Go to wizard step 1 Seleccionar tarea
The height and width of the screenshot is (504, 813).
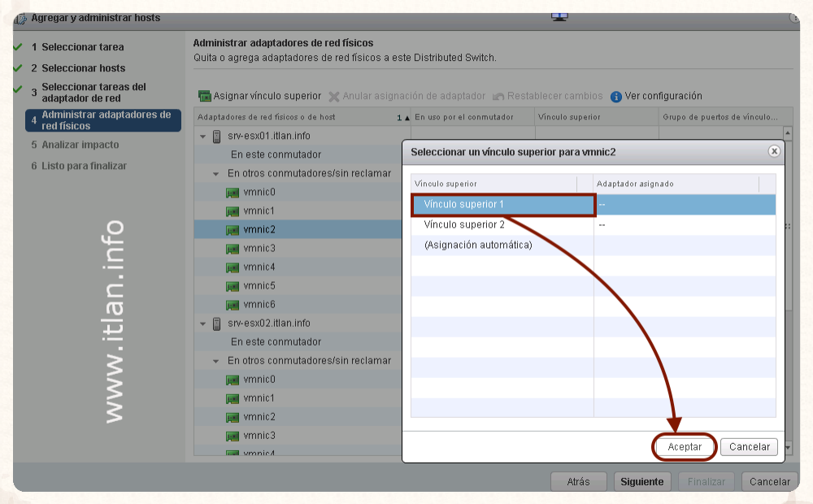77,47
